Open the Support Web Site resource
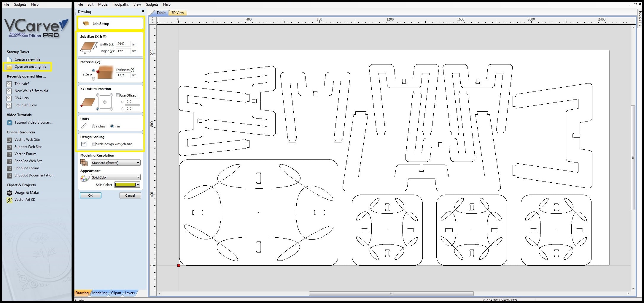 (x=28, y=147)
